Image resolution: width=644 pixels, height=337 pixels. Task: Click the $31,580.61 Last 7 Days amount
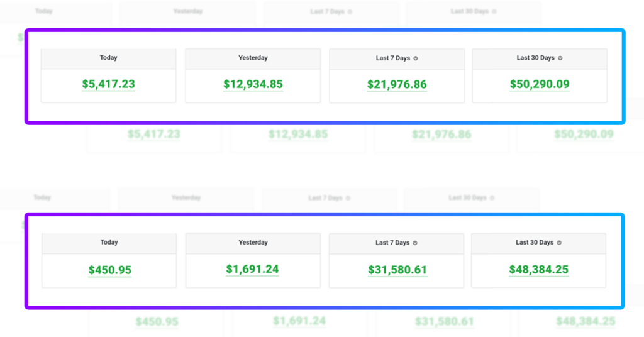pos(397,270)
